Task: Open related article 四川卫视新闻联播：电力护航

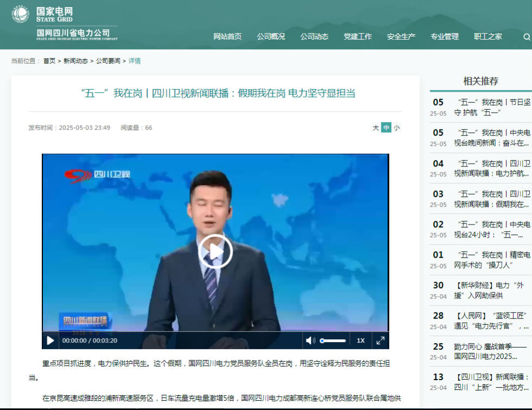Action: click(x=492, y=169)
